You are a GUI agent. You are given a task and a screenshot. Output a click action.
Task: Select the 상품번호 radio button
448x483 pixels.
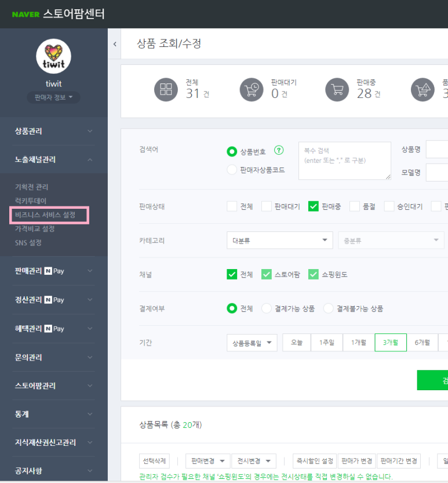(x=232, y=151)
